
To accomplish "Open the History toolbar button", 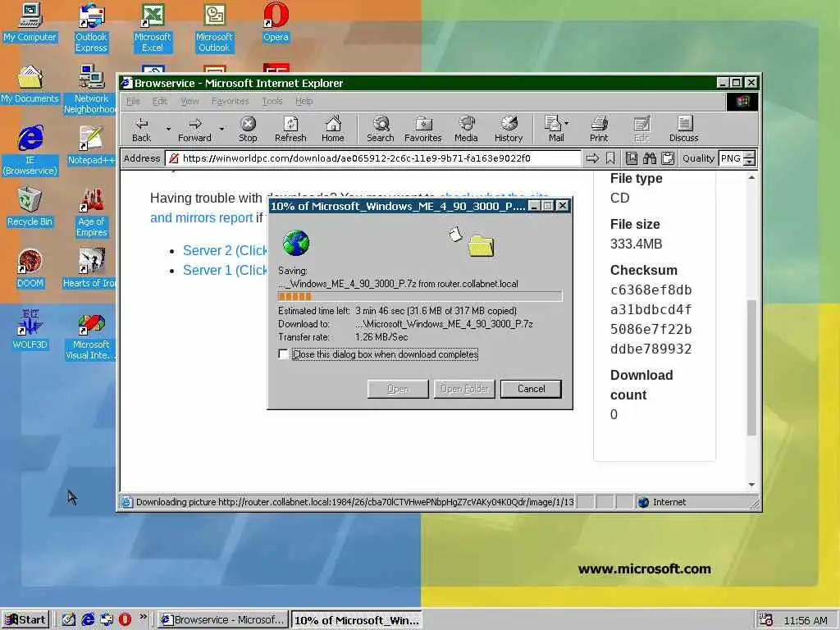I will (x=509, y=129).
